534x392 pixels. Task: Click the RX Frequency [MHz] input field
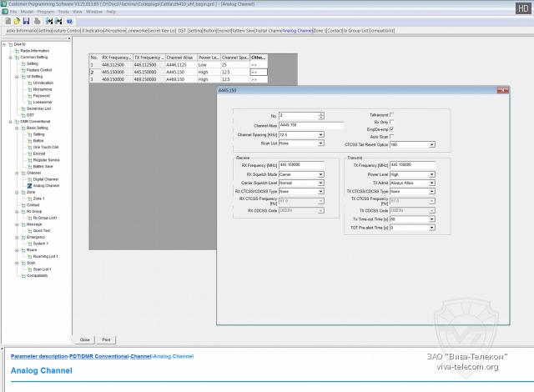[301, 165]
